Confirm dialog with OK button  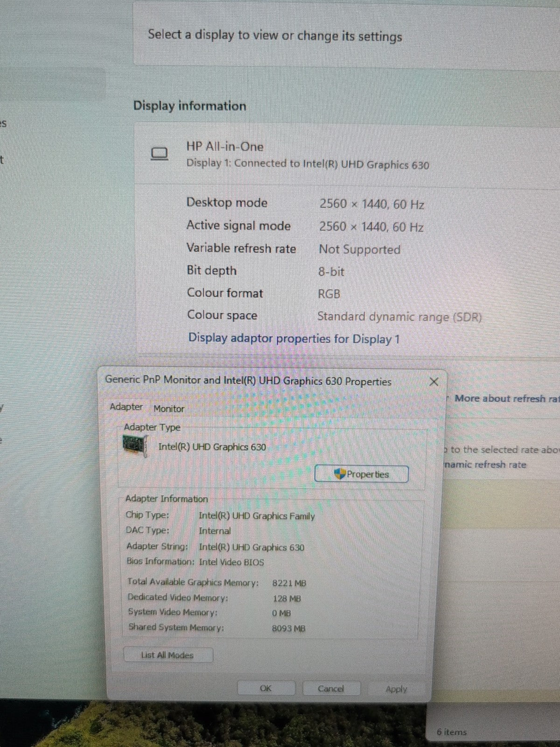266,688
